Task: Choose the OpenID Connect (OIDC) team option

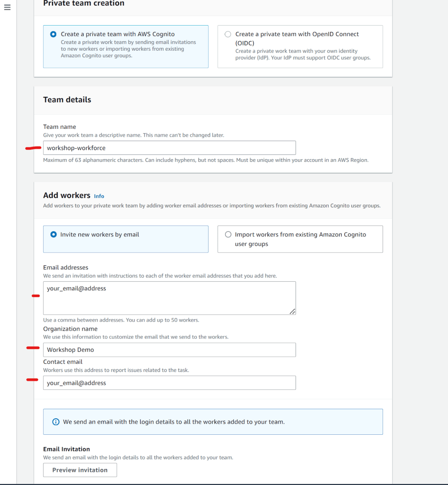Action: 228,34
